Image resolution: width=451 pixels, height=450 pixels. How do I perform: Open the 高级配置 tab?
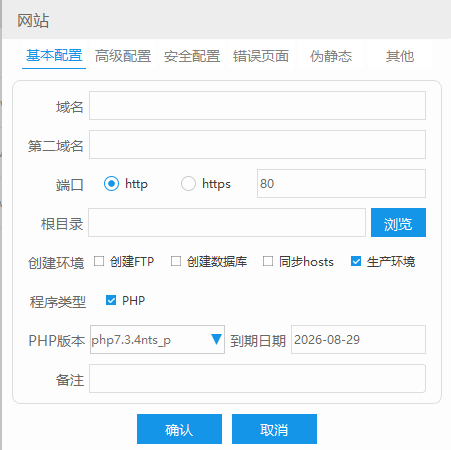click(x=123, y=56)
